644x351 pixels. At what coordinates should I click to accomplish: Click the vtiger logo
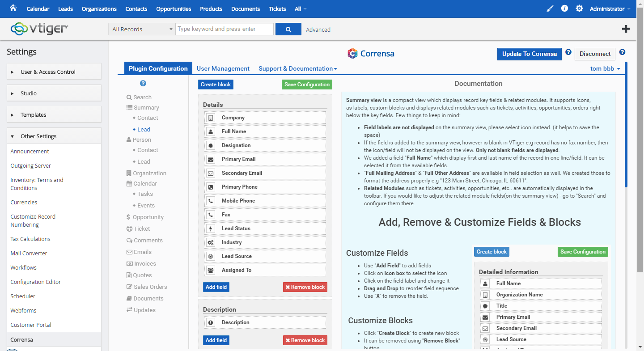pos(39,29)
